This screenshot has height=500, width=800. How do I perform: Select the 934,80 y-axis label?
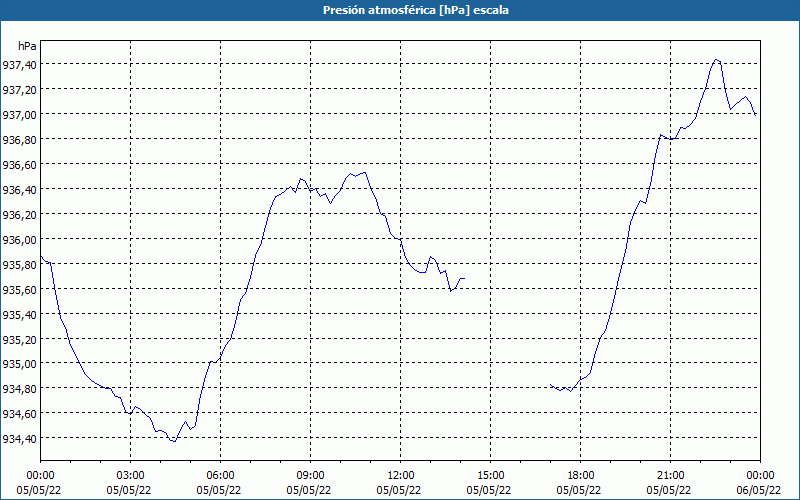point(19,389)
